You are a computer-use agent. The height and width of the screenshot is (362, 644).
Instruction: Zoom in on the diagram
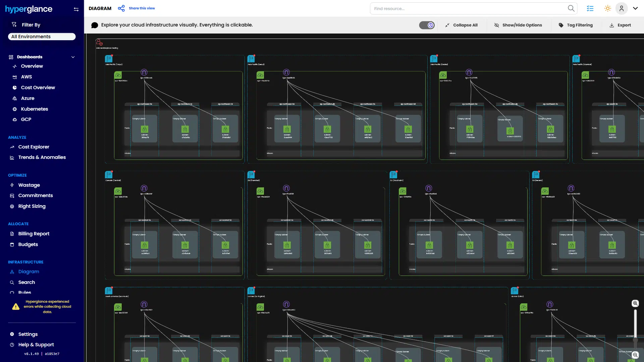pos(635,303)
